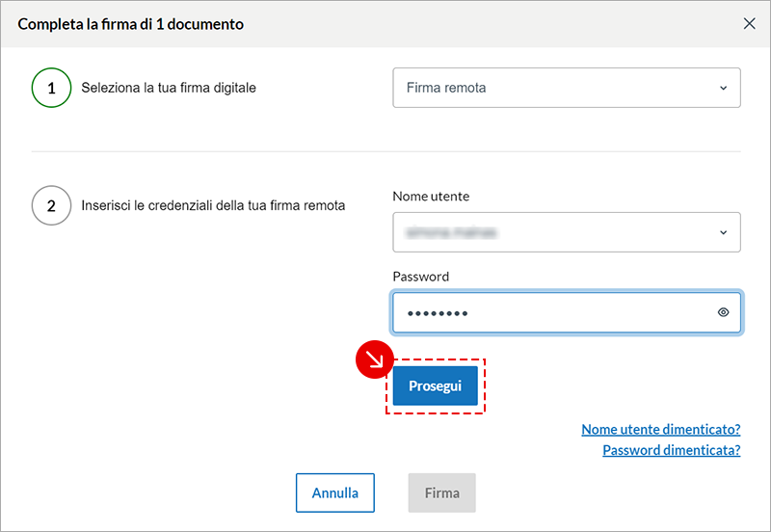Click the "Password" field label
771x532 pixels.
(x=421, y=277)
